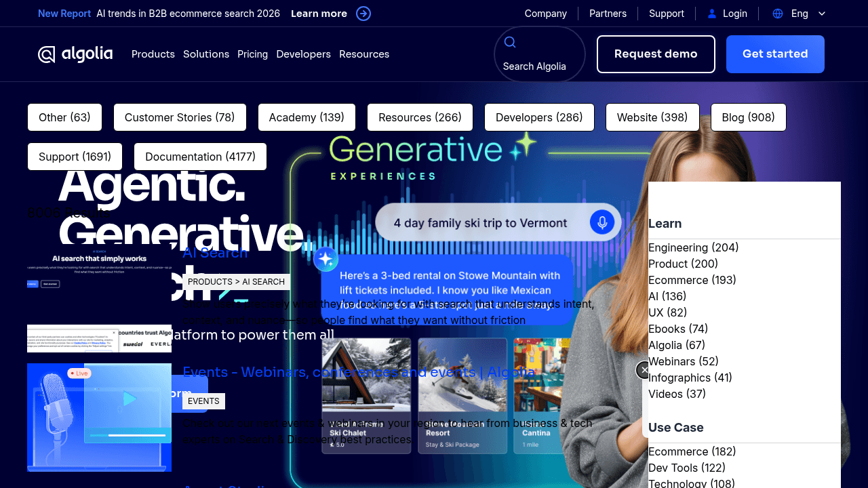The image size is (868, 488).
Task: Open the Products menu
Action: (153, 54)
